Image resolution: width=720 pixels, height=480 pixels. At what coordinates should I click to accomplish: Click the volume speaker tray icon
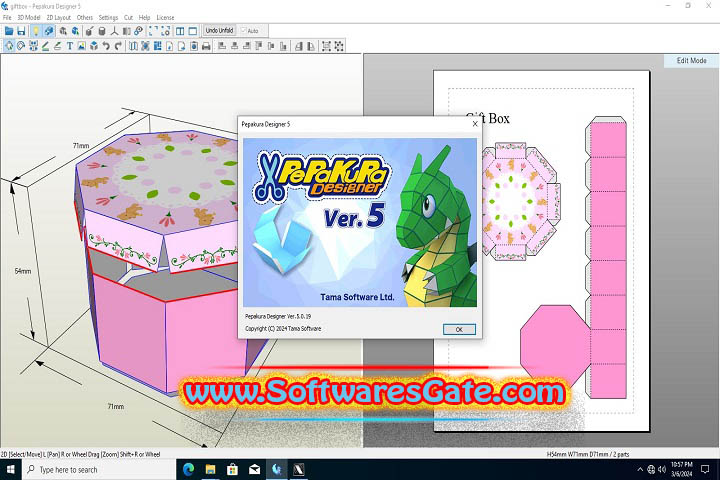tap(662, 469)
